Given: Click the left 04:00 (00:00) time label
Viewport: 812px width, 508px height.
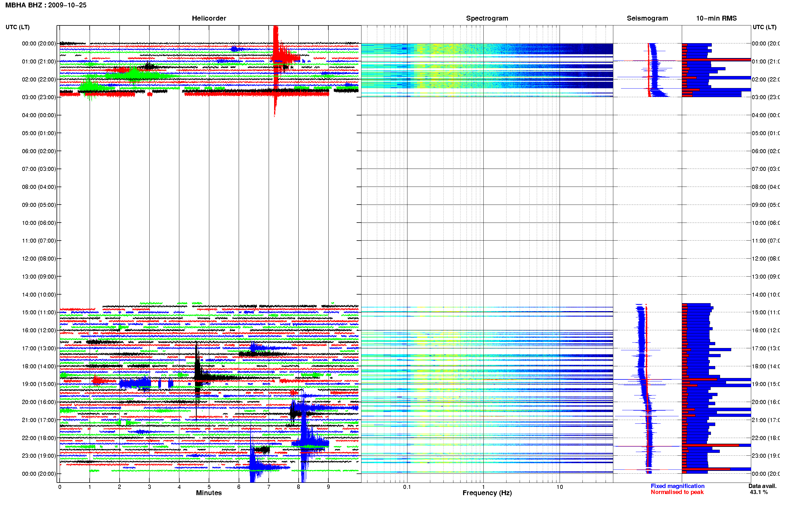Looking at the screenshot, I should coord(39,115).
